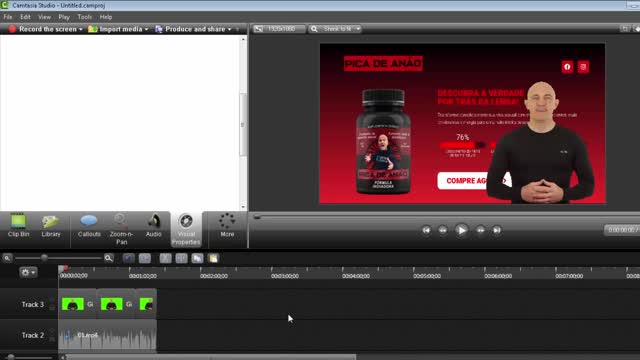Toggle the Track 2 visibility/lock control
This screenshot has width=640, height=360.
[52, 336]
